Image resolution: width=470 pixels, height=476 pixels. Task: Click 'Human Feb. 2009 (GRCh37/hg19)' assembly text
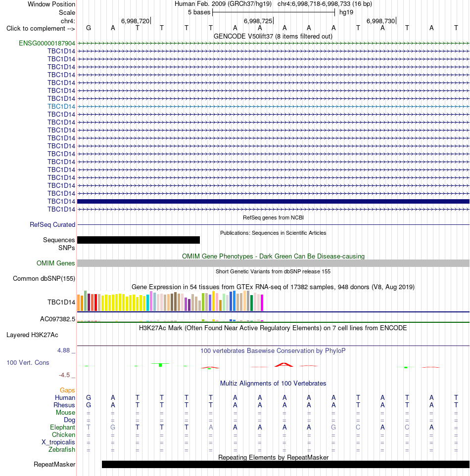[223, 4]
